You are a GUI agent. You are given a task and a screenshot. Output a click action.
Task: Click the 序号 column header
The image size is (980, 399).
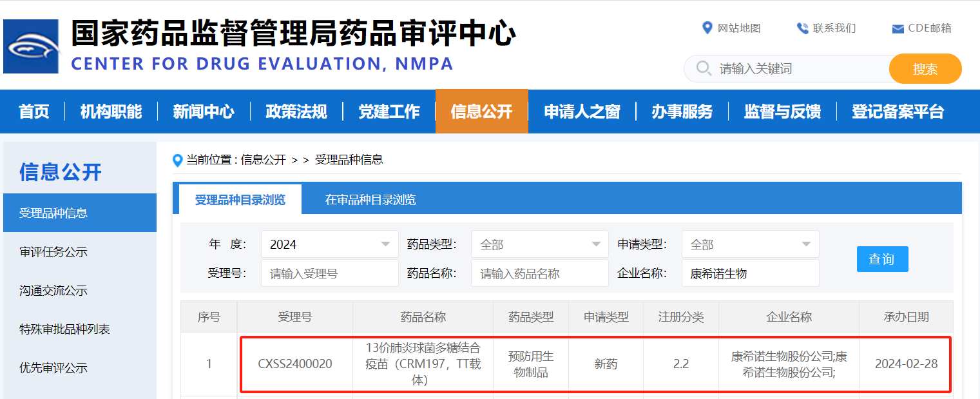point(209,316)
